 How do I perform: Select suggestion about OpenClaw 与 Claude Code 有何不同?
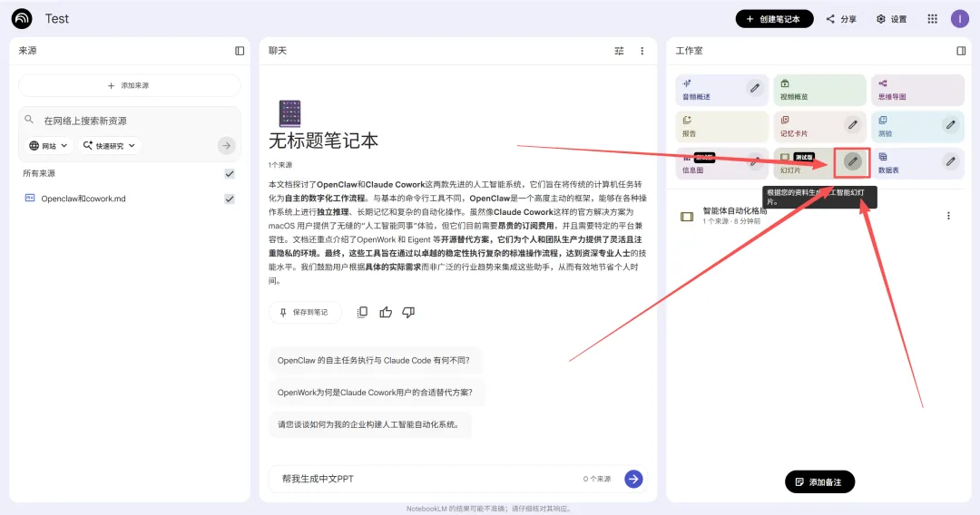pyautogui.click(x=374, y=360)
